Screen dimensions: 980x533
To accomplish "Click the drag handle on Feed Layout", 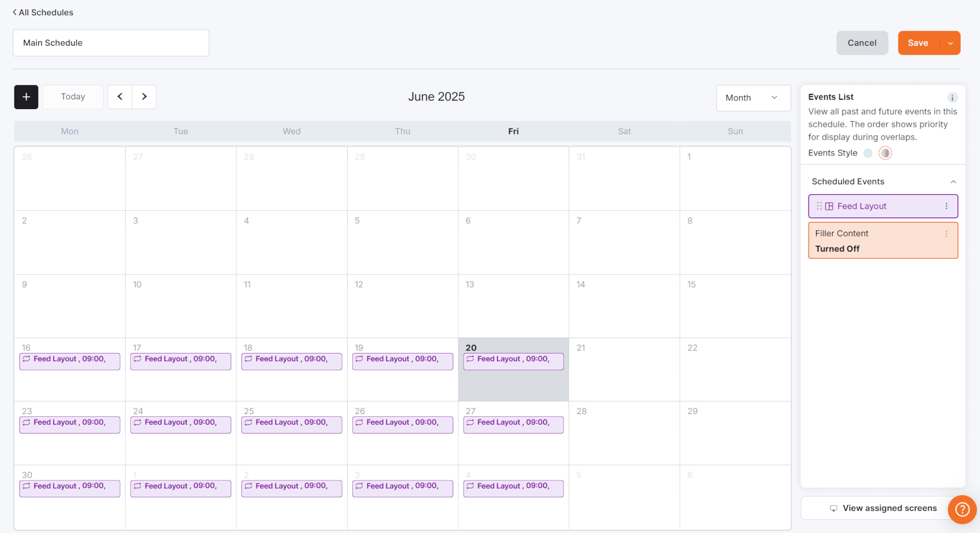I will click(819, 206).
